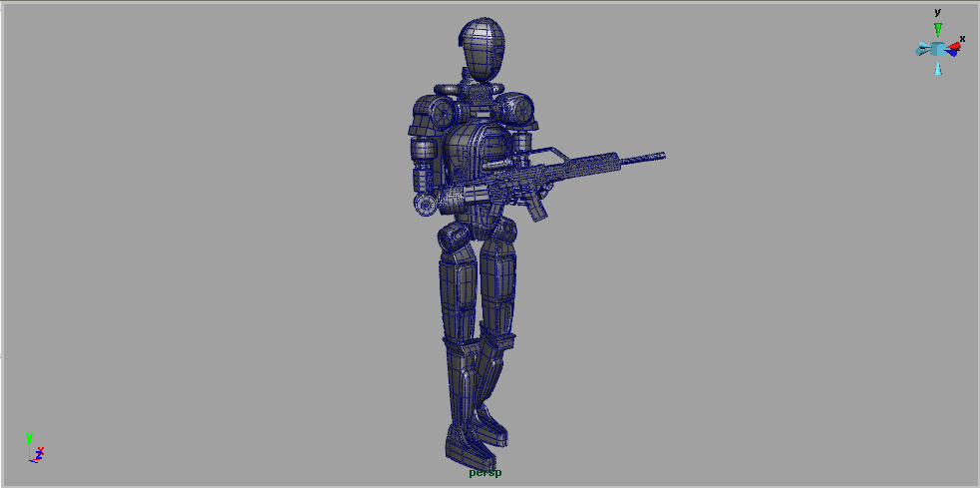This screenshot has width=980, height=488.
Task: Select the robot's head mesh
Action: click(482, 50)
